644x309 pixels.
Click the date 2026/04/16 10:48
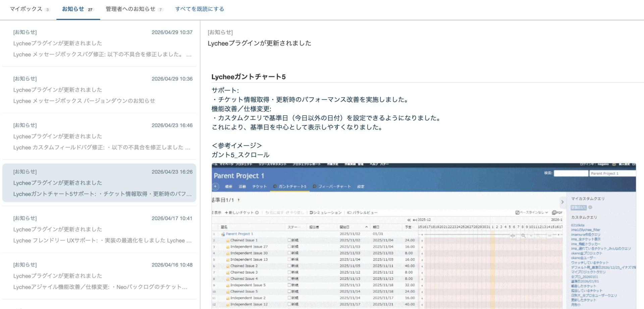172,265
